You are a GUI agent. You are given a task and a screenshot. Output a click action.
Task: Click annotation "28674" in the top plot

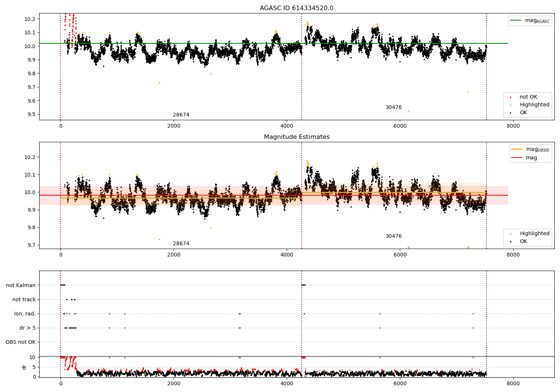(x=181, y=115)
